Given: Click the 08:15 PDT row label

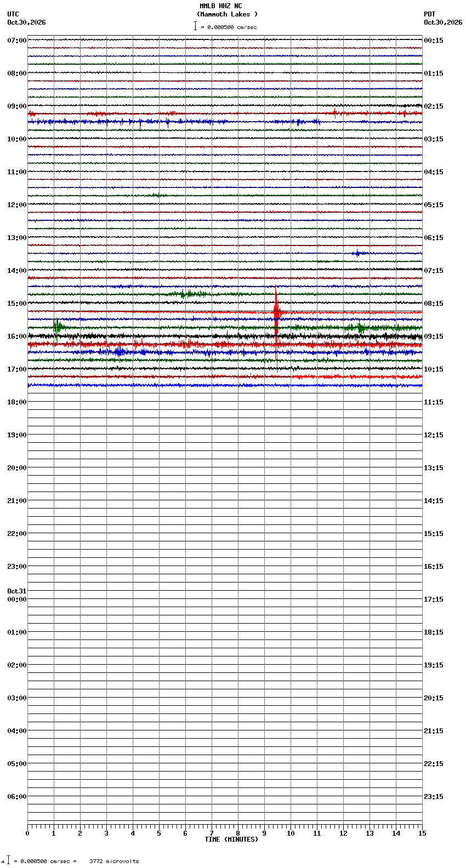Looking at the screenshot, I should pyautogui.click(x=434, y=304).
